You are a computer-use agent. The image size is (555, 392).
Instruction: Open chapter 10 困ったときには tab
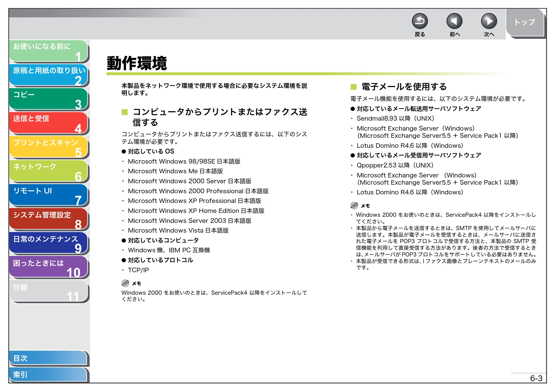[49, 267]
